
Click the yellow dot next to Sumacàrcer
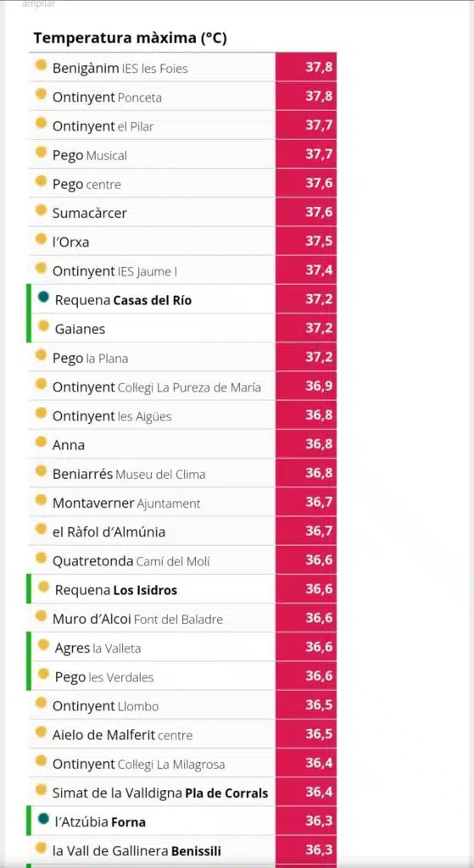tap(41, 210)
